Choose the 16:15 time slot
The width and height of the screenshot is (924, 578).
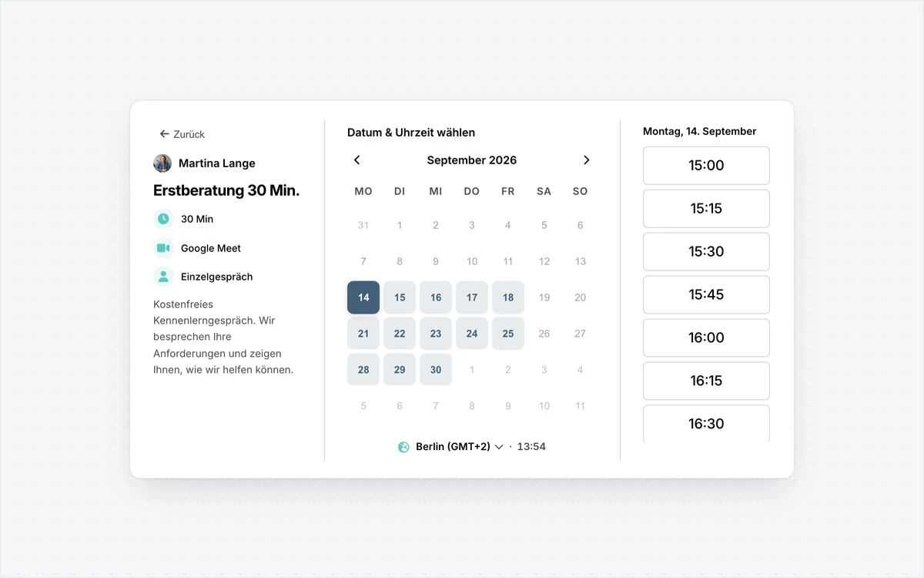point(706,381)
